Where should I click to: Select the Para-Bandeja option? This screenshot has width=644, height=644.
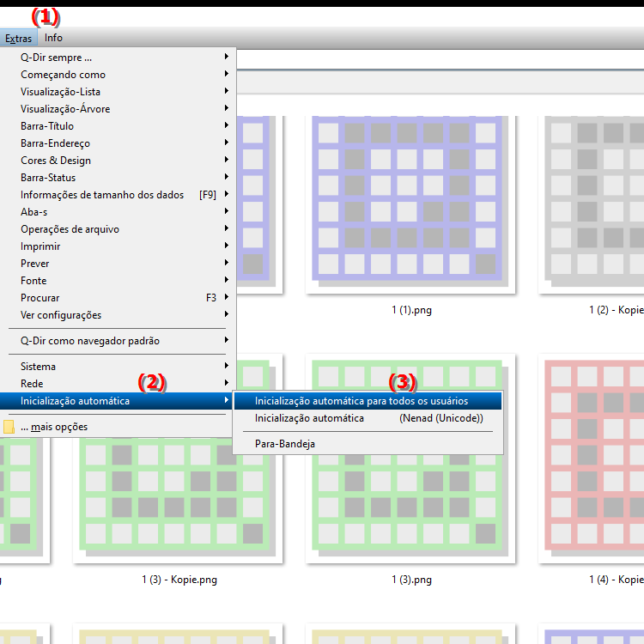[x=368, y=444]
